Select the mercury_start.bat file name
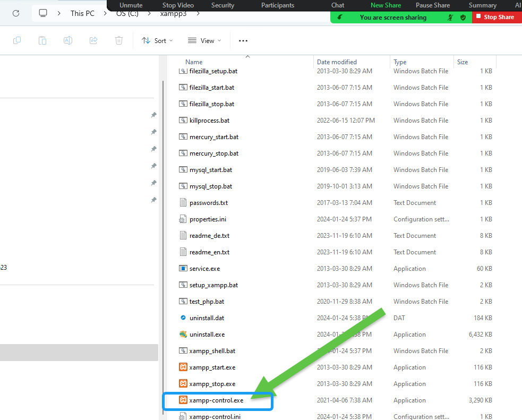The width and height of the screenshot is (522, 420). point(213,137)
